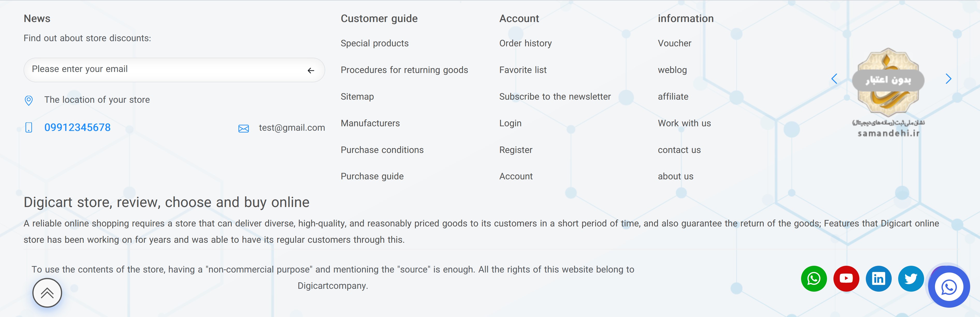
Task: Open the Sitemap link
Action: point(357,97)
